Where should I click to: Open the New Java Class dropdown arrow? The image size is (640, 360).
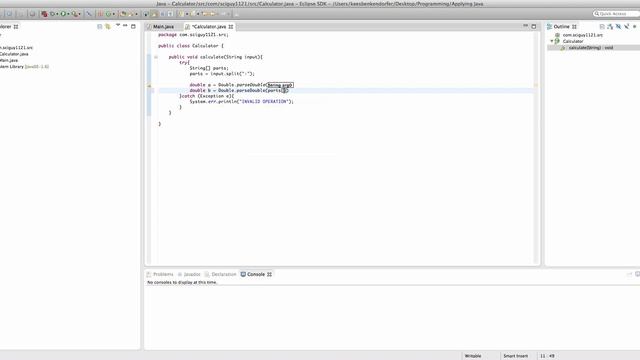tap(114, 14)
